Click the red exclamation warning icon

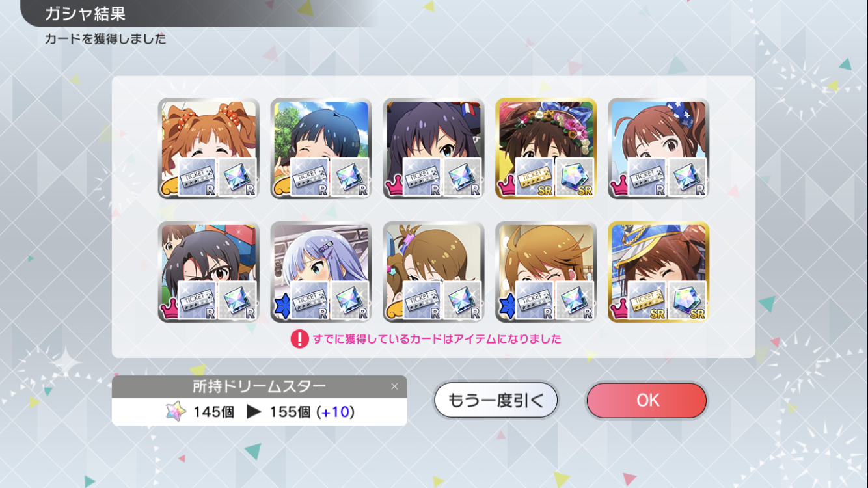click(x=299, y=338)
